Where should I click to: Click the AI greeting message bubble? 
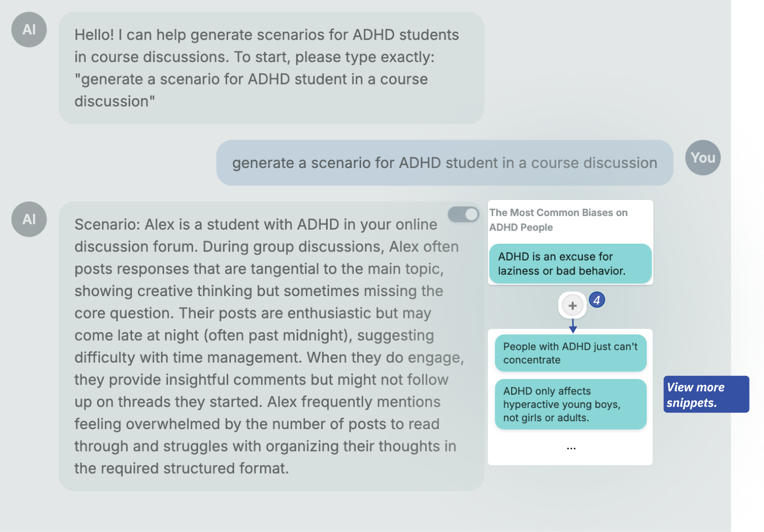pyautogui.click(x=271, y=68)
